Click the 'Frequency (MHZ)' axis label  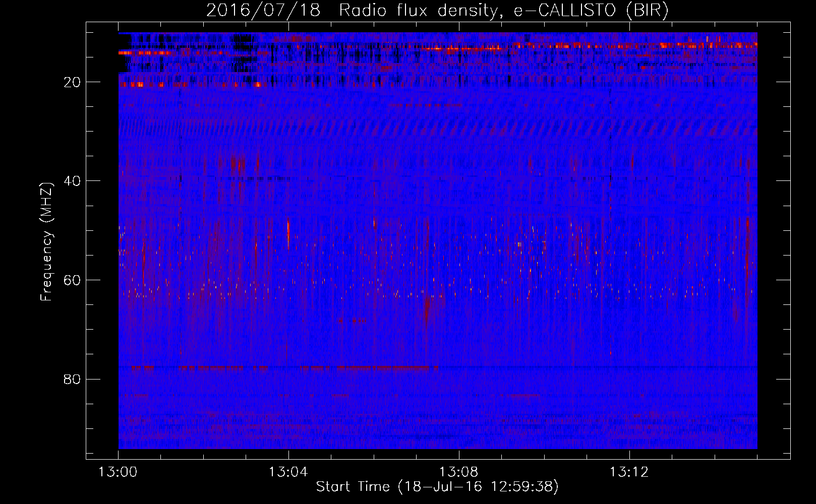point(46,242)
